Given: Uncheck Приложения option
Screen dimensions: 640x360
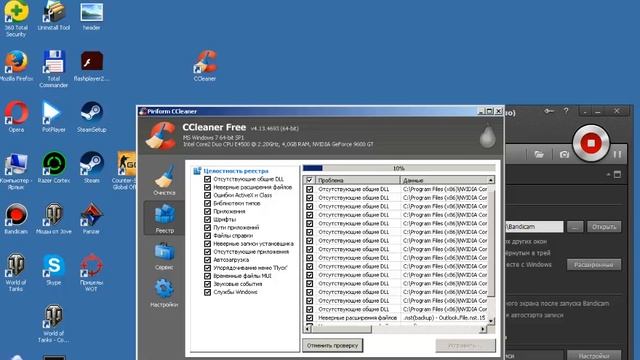Looking at the screenshot, I should (207, 211).
